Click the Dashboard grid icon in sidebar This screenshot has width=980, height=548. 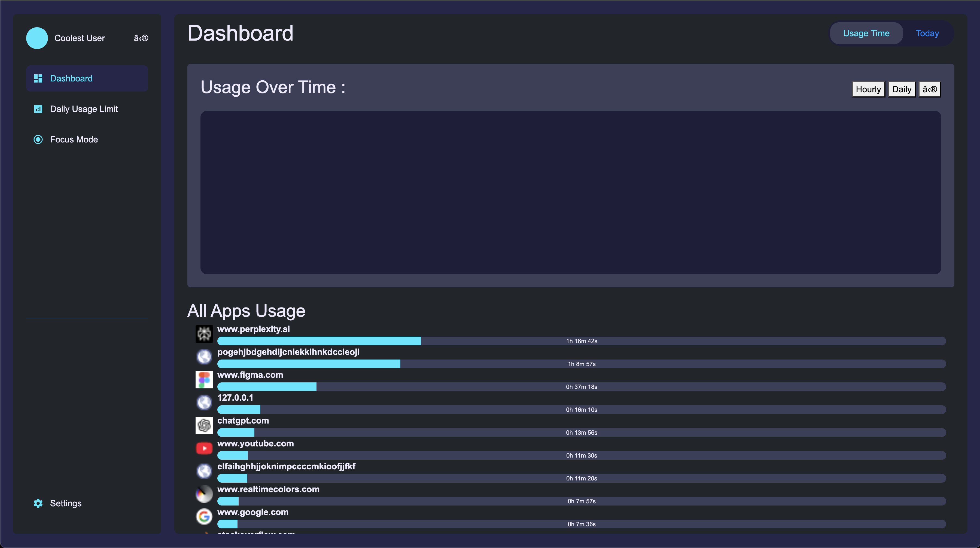(38, 78)
